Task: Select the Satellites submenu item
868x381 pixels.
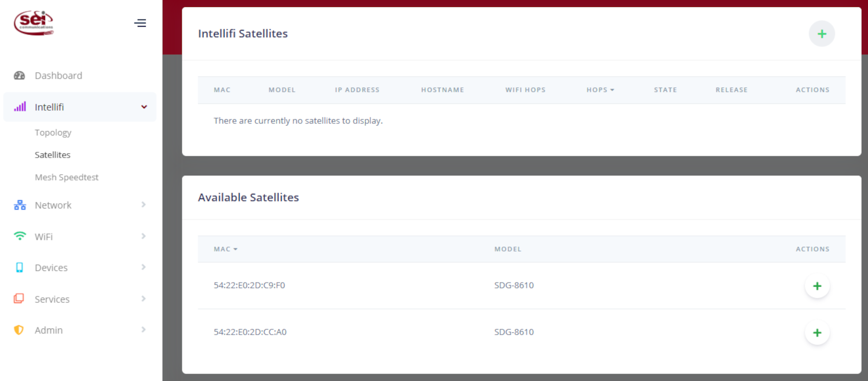Action: [53, 155]
